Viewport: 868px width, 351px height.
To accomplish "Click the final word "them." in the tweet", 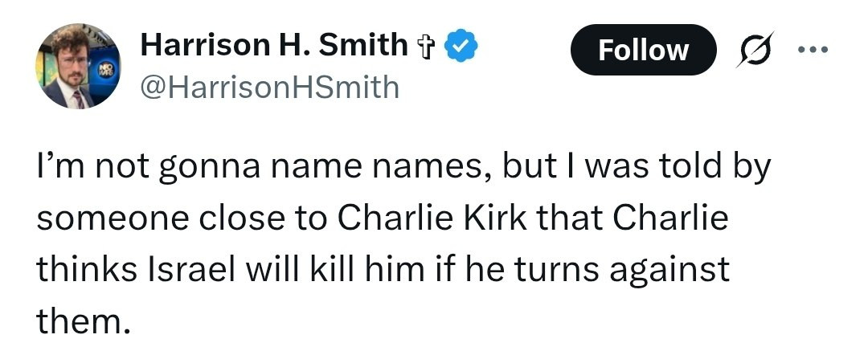I will 83,321.
